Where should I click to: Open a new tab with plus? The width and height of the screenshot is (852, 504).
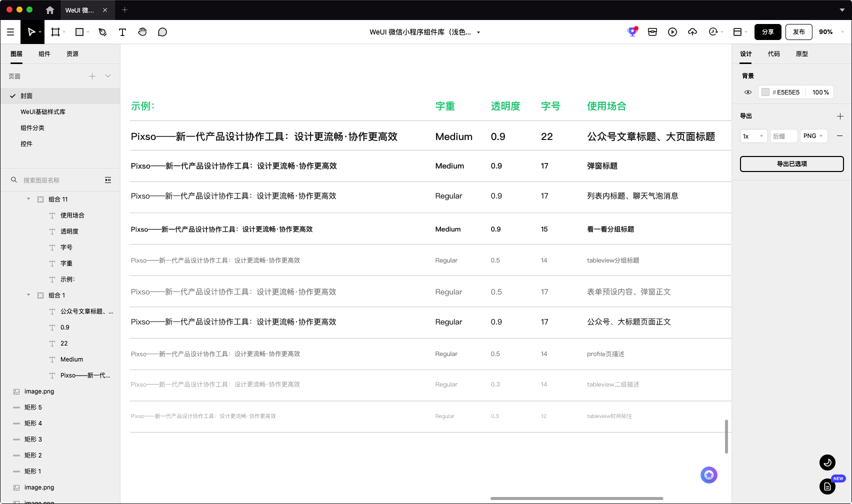[x=125, y=10]
